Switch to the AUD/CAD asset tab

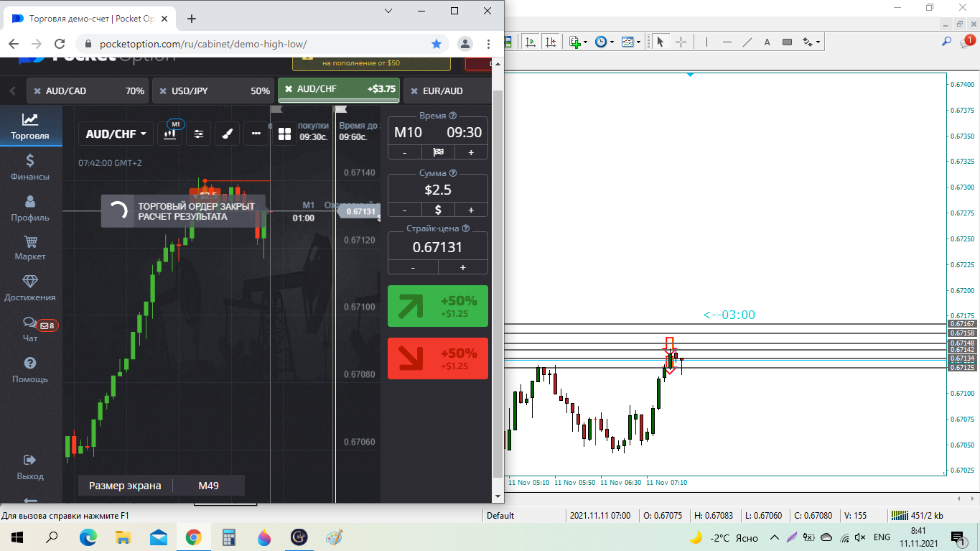click(x=88, y=91)
